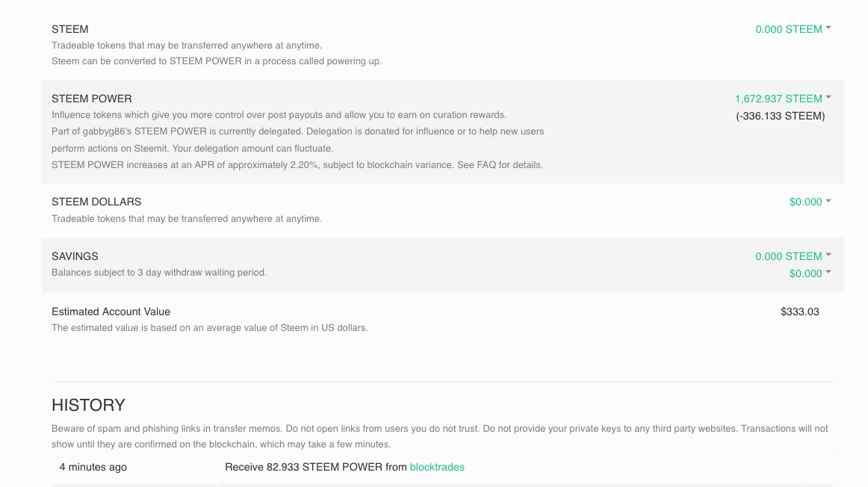Click the caret arrow beside the top STEEM balance
Screen dimensions: 868x487
[x=828, y=28]
